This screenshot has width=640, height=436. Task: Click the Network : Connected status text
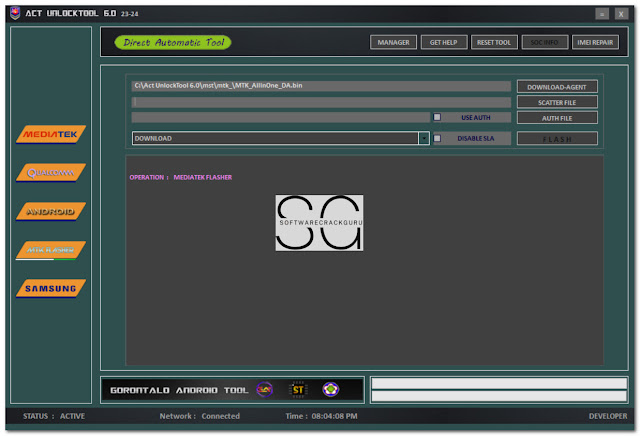click(x=200, y=416)
